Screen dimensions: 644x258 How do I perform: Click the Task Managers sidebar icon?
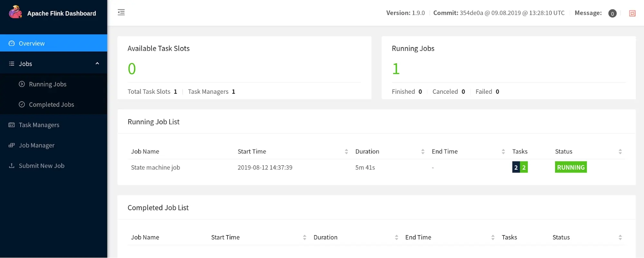[x=12, y=125]
